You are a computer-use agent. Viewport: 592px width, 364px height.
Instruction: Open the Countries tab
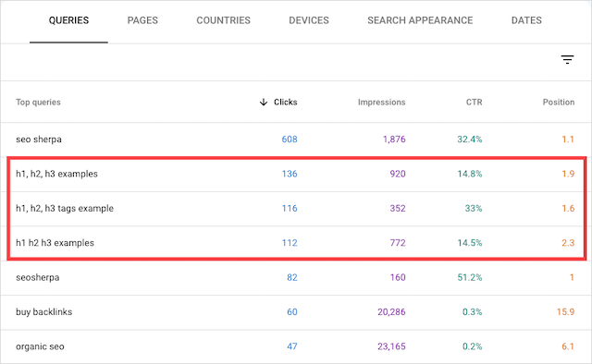223,20
